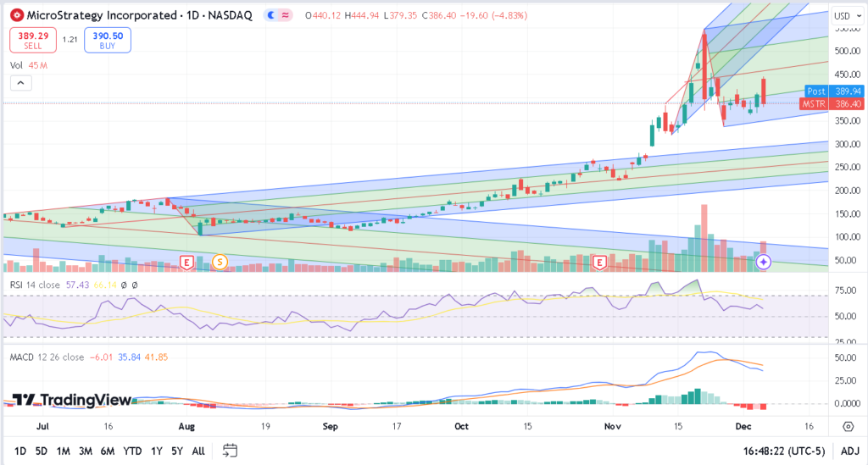Select the 5Y time range
This screenshot has height=465, width=868.
177,451
